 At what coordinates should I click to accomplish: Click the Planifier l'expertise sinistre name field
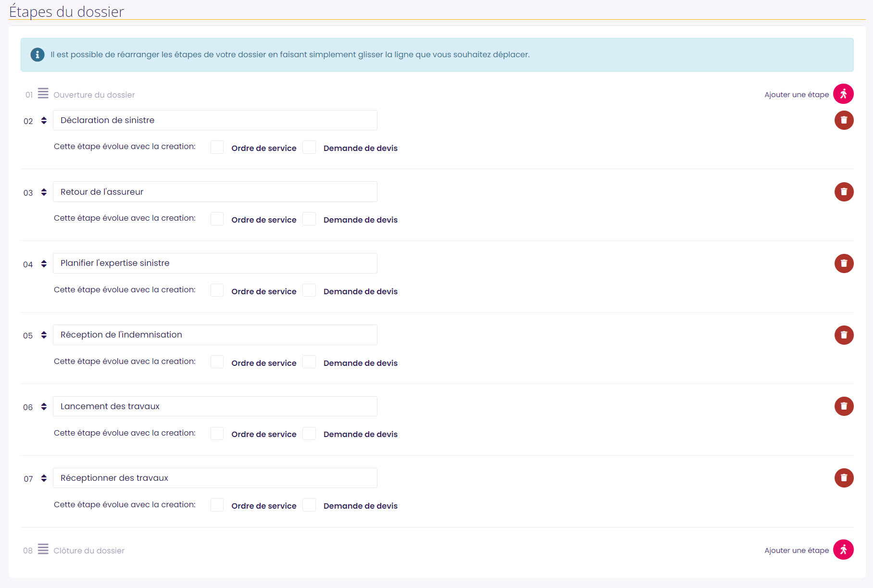(215, 263)
